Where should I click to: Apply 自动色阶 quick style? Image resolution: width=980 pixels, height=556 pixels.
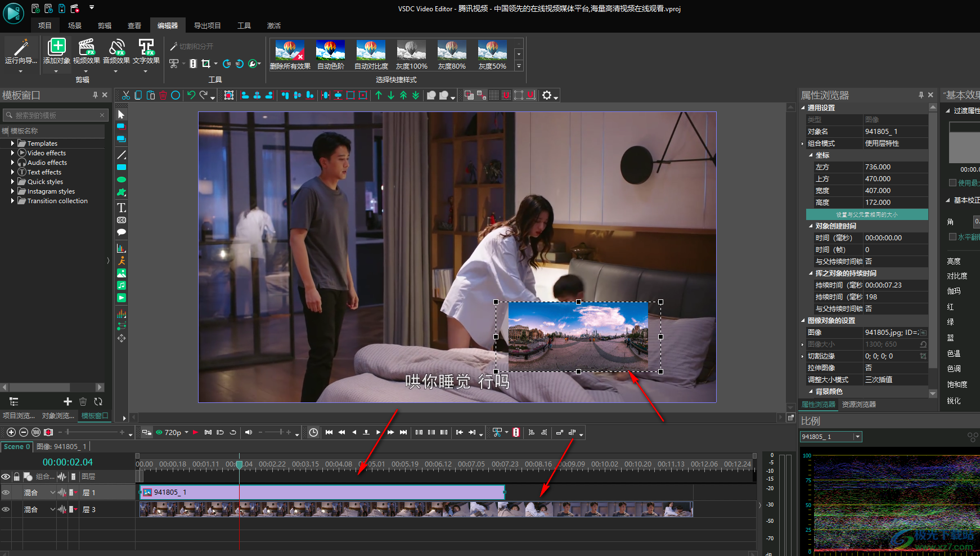331,55
